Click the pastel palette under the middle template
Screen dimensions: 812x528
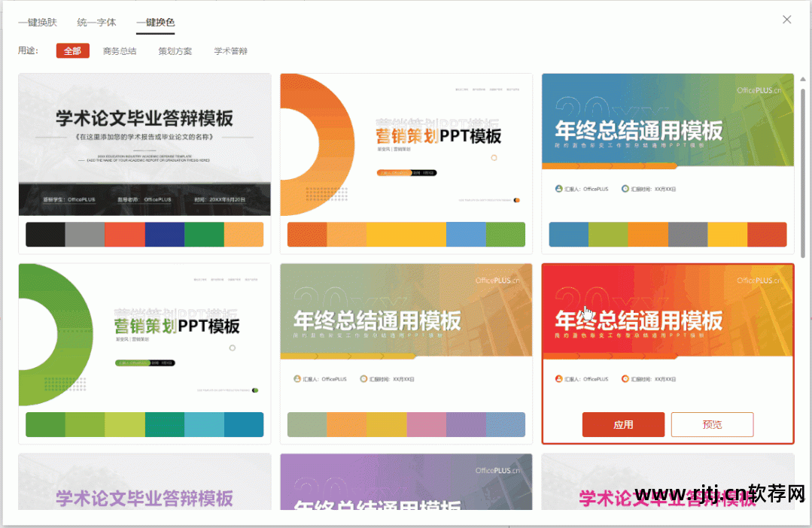point(406,425)
